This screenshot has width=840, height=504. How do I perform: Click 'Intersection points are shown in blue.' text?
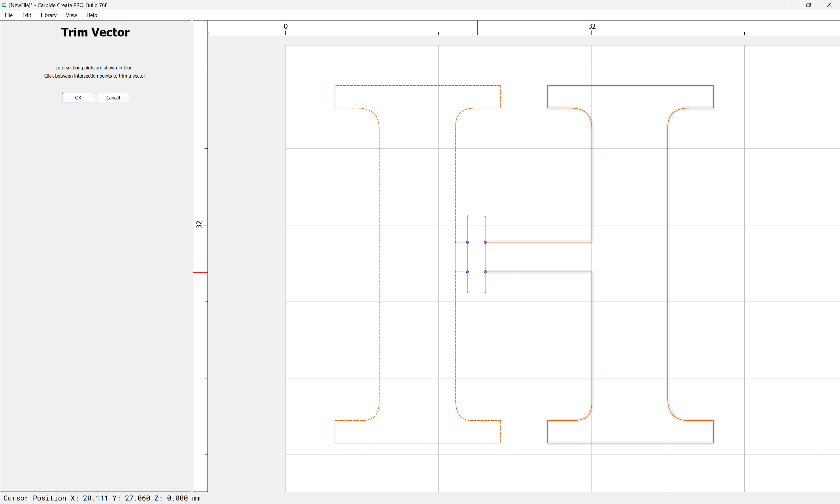95,68
